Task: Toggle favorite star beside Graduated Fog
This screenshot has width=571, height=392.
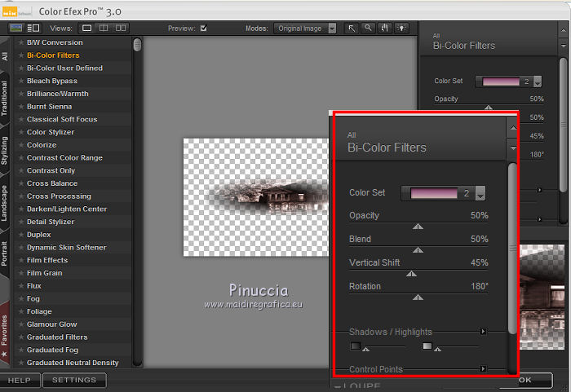Action: 21,350
